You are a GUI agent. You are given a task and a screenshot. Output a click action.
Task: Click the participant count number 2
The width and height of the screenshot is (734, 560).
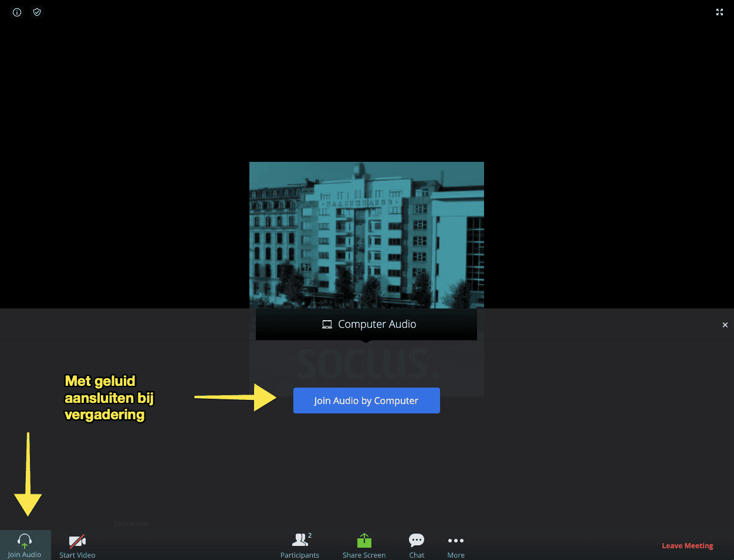click(x=310, y=535)
